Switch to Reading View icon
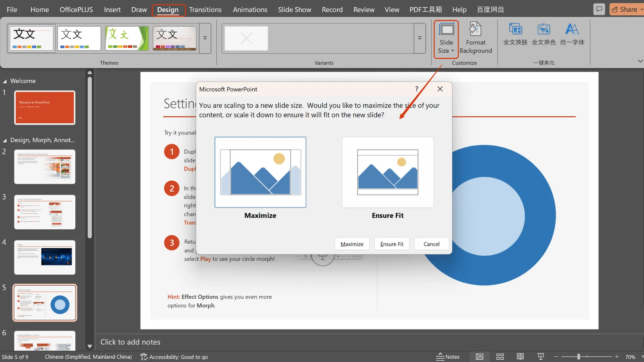The image size is (644, 362). (x=520, y=357)
